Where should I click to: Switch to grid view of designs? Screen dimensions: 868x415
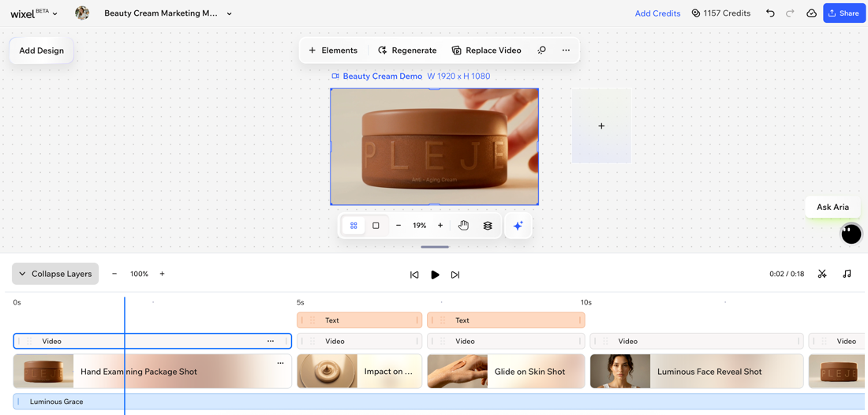354,226
